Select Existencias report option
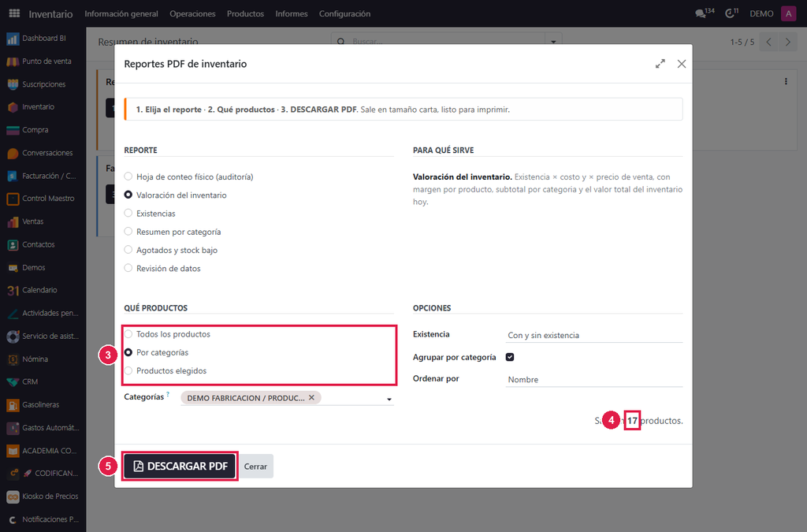The height and width of the screenshot is (532, 807). (128, 213)
